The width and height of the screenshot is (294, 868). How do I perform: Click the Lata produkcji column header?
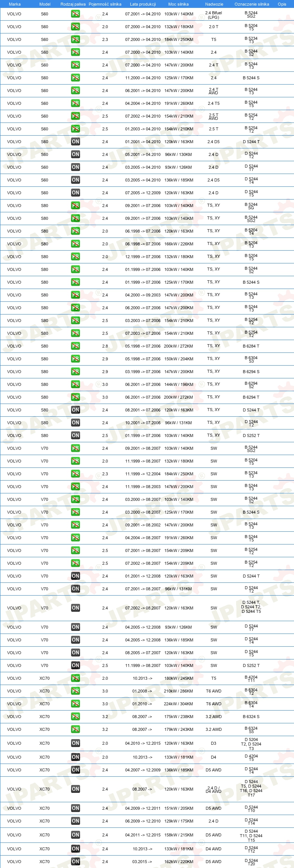tap(143, 4)
